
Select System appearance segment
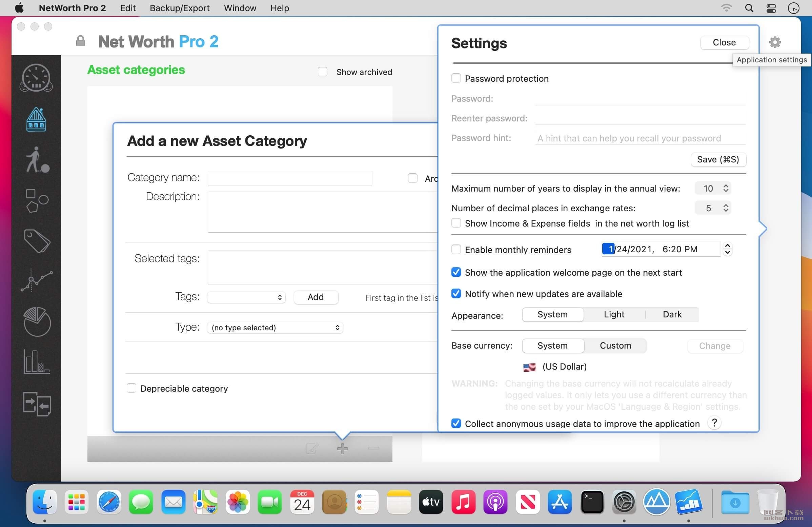pyautogui.click(x=553, y=314)
